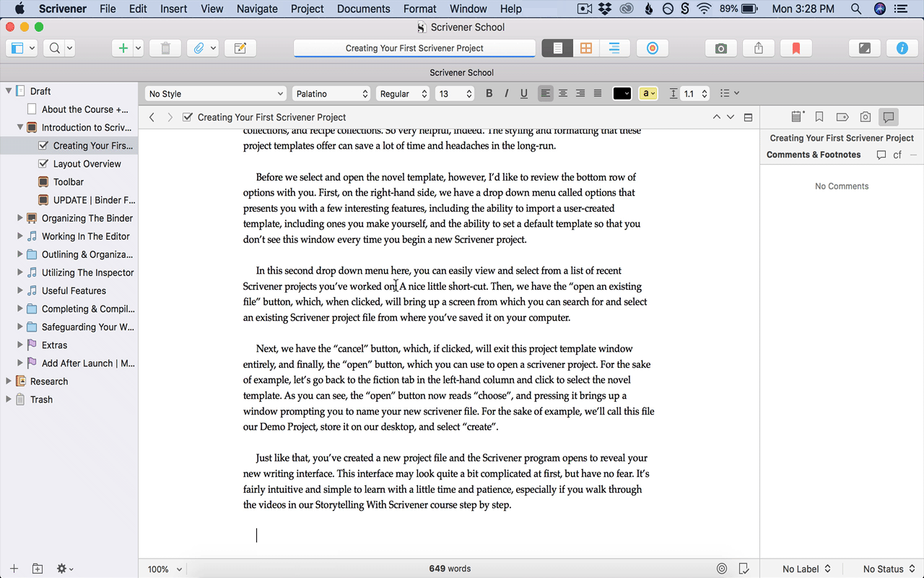The image size is (924, 578).
Task: Open the 100% zoom dropdown
Action: [165, 569]
